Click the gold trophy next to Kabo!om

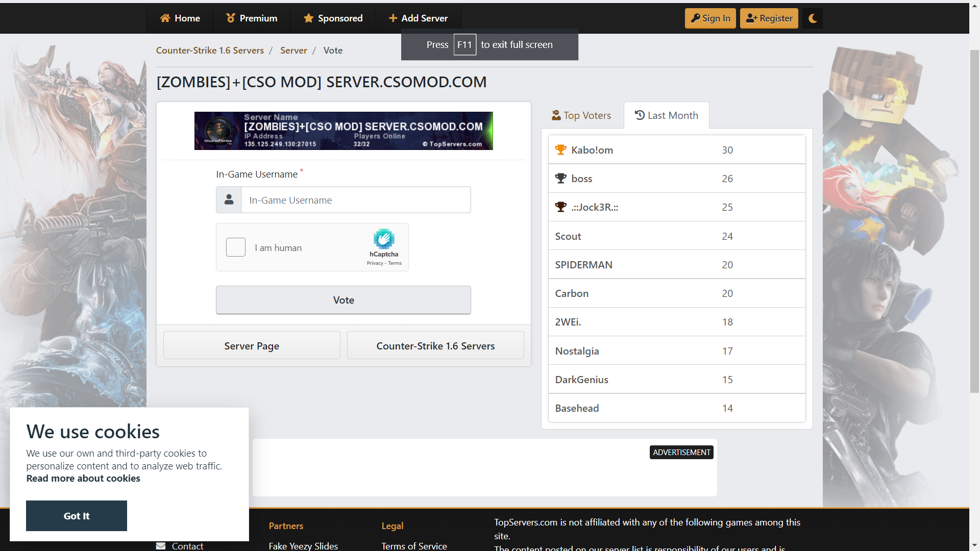pos(560,149)
